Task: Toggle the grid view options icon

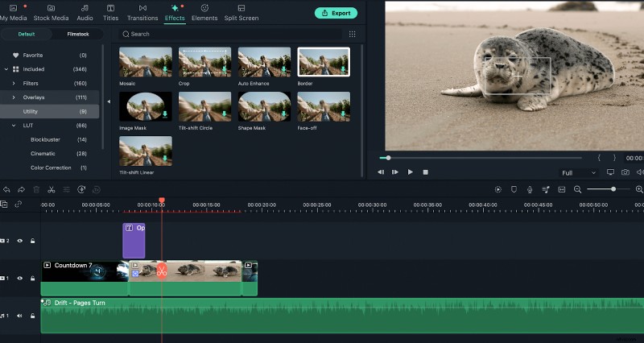Action: pos(352,34)
